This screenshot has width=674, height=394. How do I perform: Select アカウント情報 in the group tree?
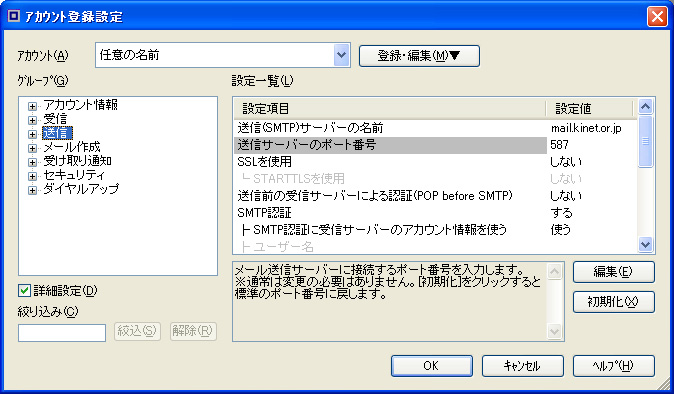(x=80, y=105)
